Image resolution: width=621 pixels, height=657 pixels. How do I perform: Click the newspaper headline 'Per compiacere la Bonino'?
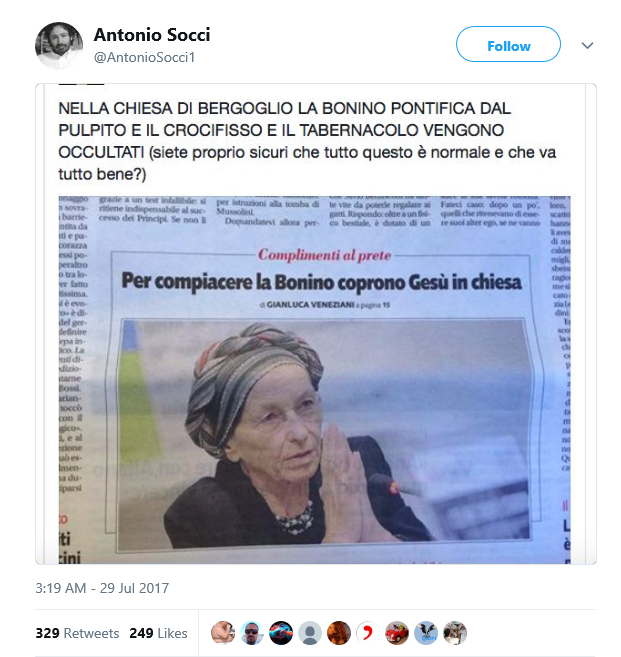[322, 282]
